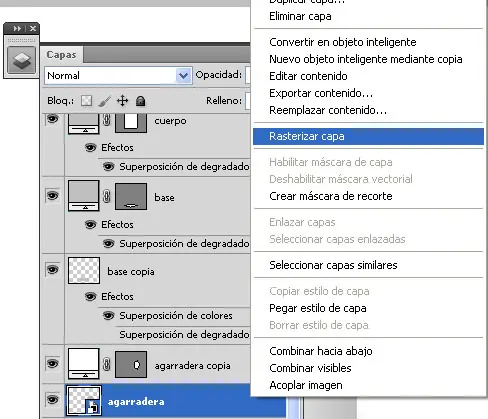
Task: Toggle lock all padlock icon
Action: click(x=140, y=101)
